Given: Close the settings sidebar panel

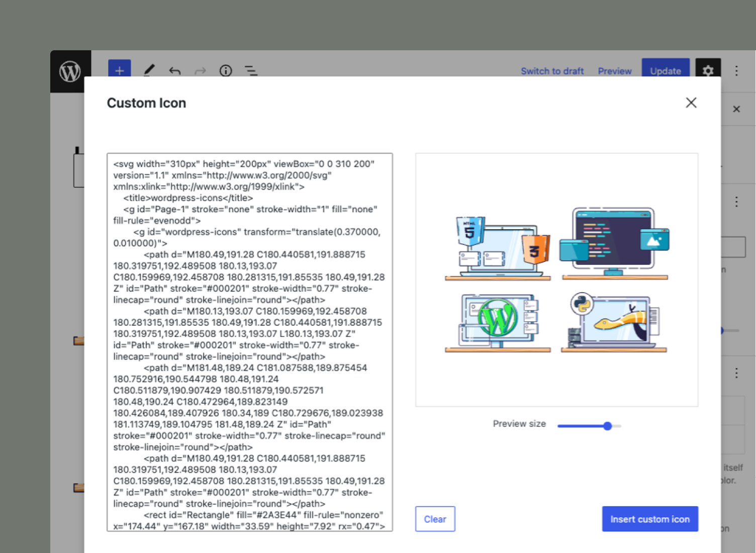Looking at the screenshot, I should point(736,109).
